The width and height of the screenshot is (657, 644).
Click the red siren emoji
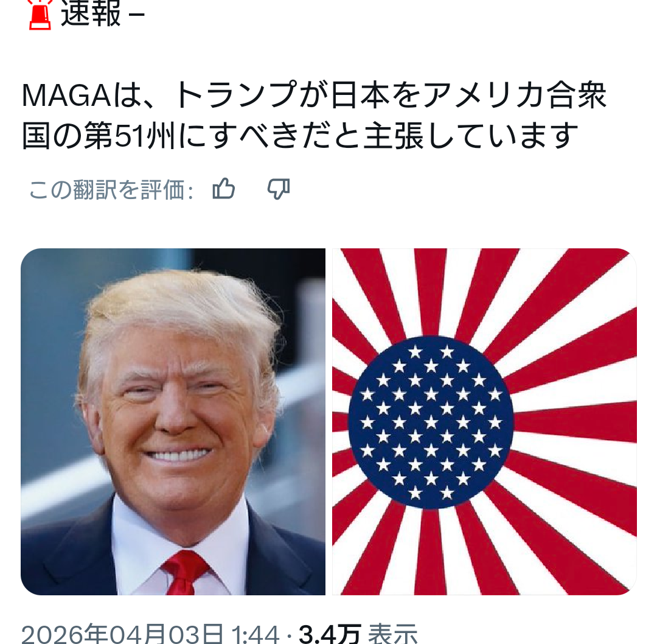pyautogui.click(x=40, y=14)
